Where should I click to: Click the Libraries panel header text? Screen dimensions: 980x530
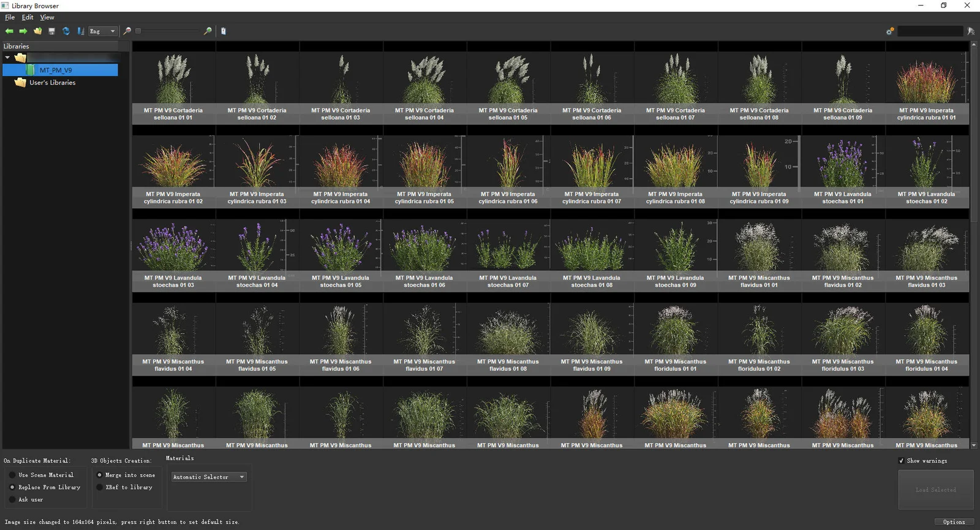click(17, 46)
